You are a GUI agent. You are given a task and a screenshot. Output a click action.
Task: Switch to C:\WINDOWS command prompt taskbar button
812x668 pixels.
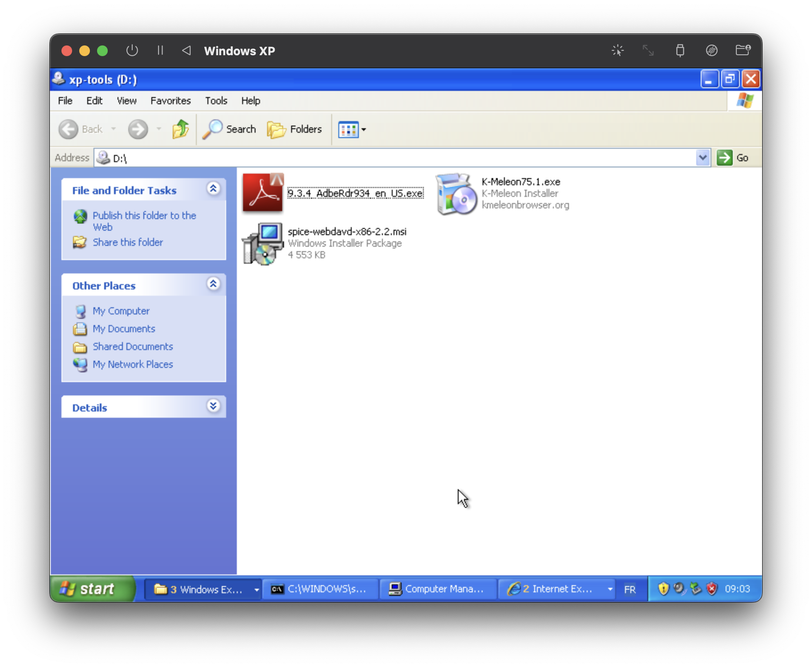(x=320, y=589)
